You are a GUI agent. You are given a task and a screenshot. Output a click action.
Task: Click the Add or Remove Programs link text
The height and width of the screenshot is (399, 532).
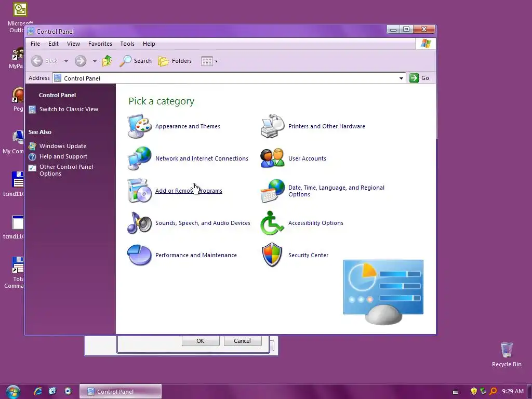pos(189,191)
